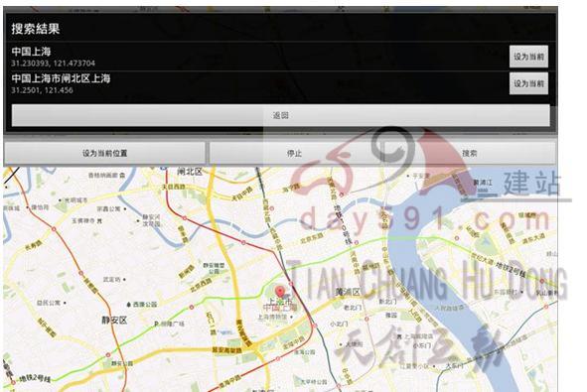Tap the 返回 button
This screenshot has width=587, height=392.
[x=281, y=115]
